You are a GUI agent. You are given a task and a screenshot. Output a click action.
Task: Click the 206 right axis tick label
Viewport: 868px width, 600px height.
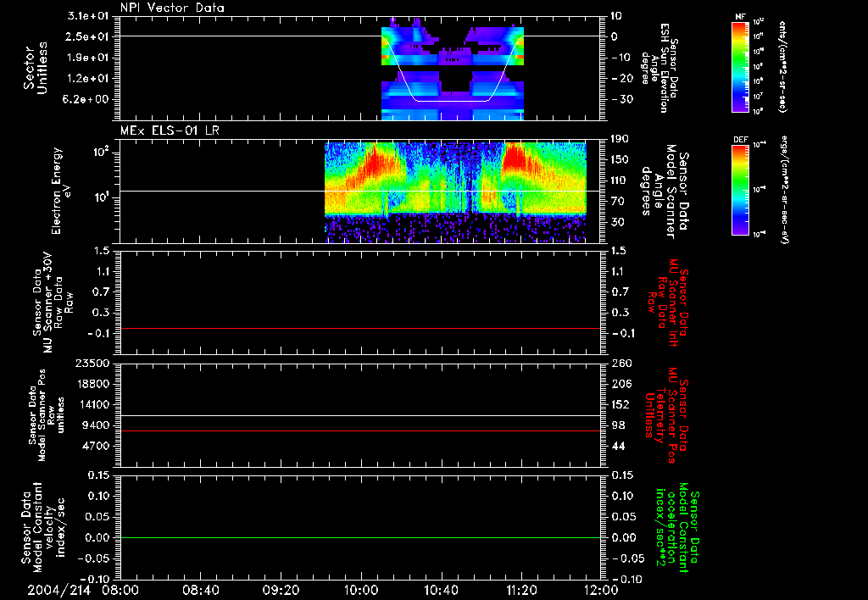622,384
